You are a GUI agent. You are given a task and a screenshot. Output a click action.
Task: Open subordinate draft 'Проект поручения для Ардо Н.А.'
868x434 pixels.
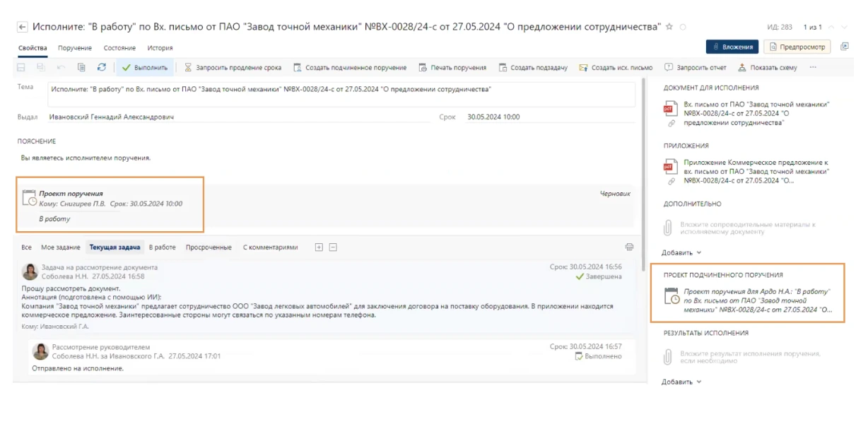pyautogui.click(x=757, y=300)
